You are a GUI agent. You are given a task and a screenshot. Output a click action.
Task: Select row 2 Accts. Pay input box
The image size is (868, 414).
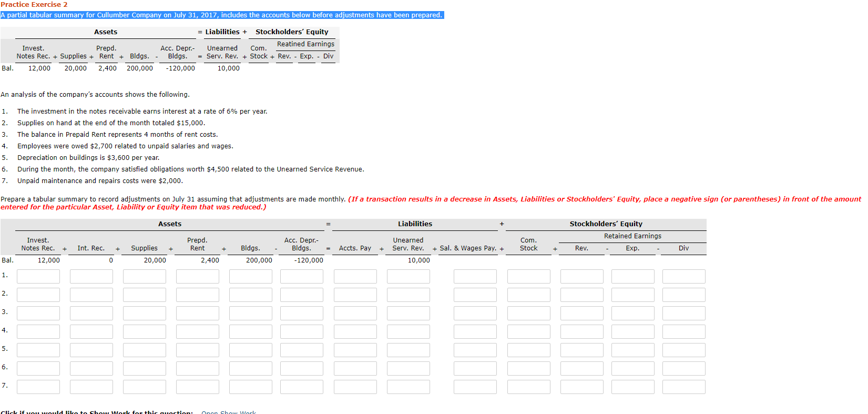pos(355,295)
